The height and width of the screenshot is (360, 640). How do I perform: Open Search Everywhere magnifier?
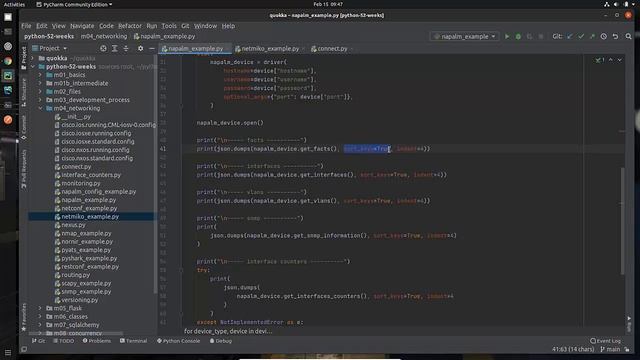(629, 36)
